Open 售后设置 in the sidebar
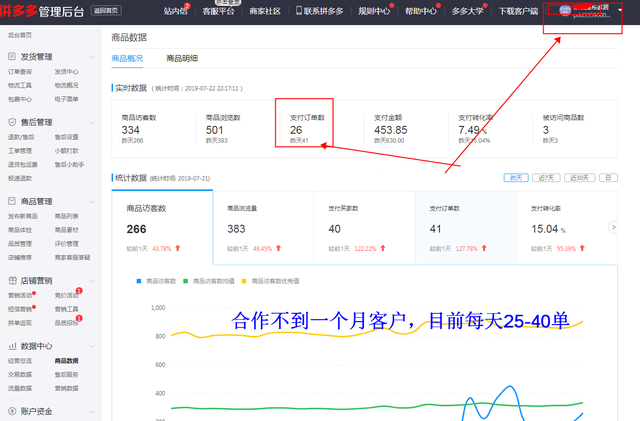640x421 pixels. pos(67,137)
